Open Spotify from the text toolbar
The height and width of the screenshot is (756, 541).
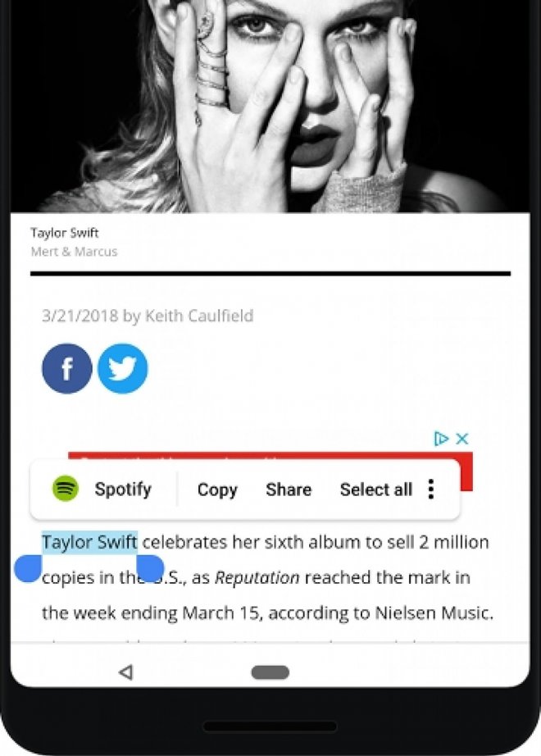point(123,490)
